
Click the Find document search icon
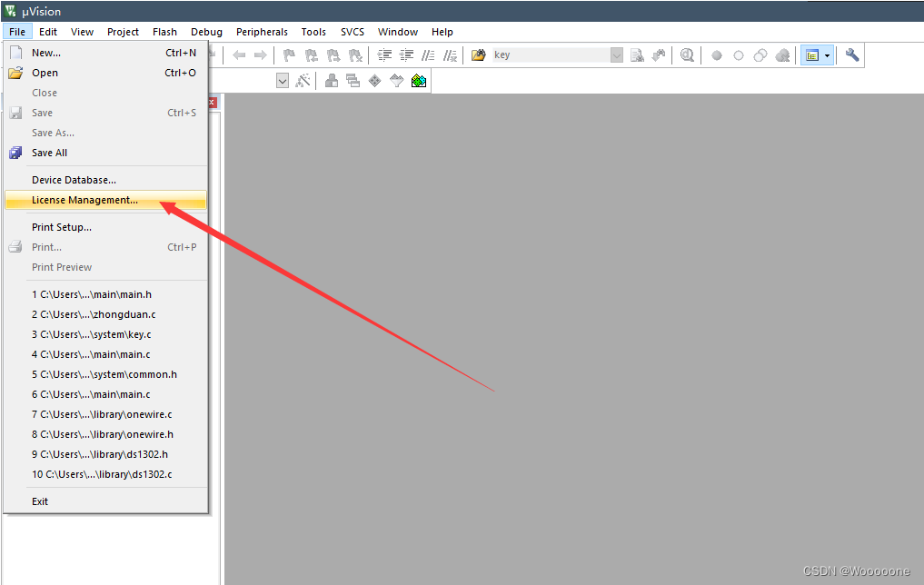tap(637, 55)
